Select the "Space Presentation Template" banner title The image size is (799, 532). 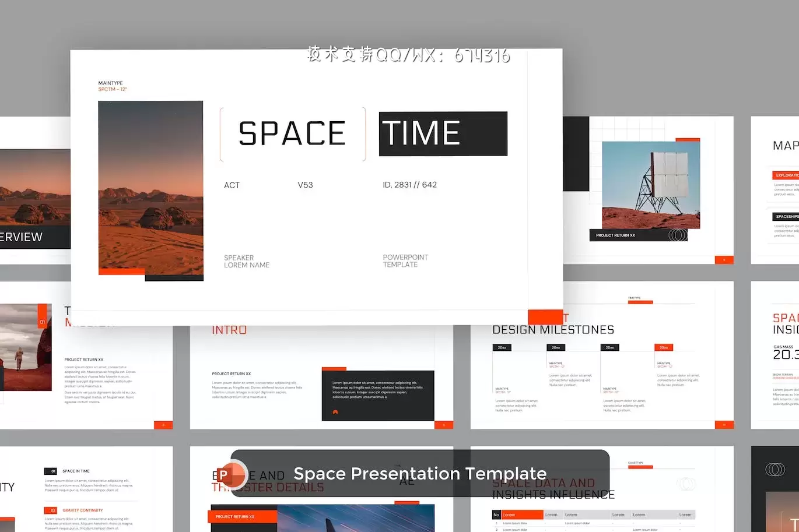[420, 474]
